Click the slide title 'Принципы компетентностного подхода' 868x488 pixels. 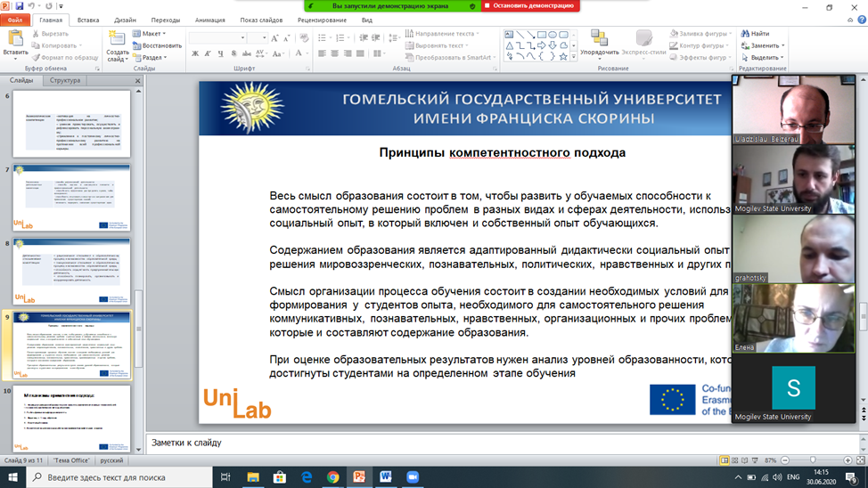[502, 152]
